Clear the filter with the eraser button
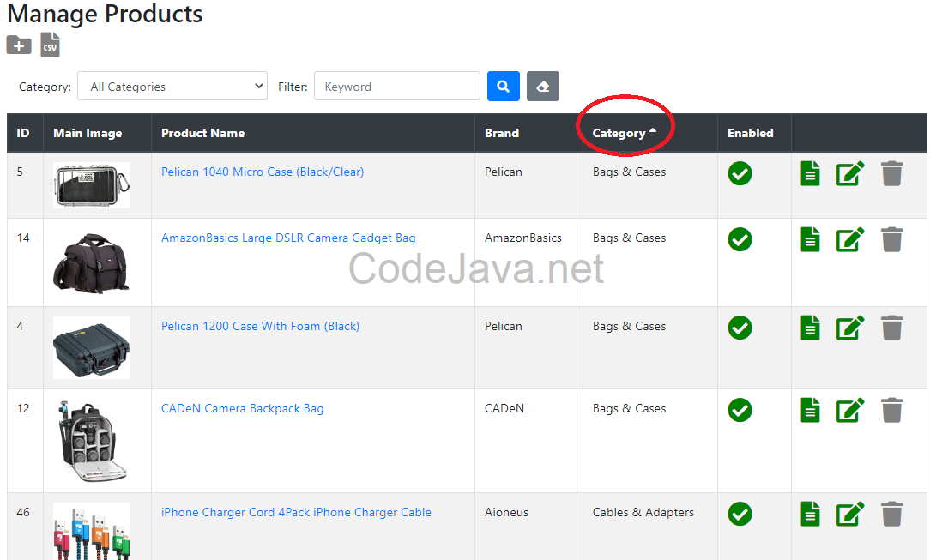This screenshot has width=930, height=560. tap(543, 87)
